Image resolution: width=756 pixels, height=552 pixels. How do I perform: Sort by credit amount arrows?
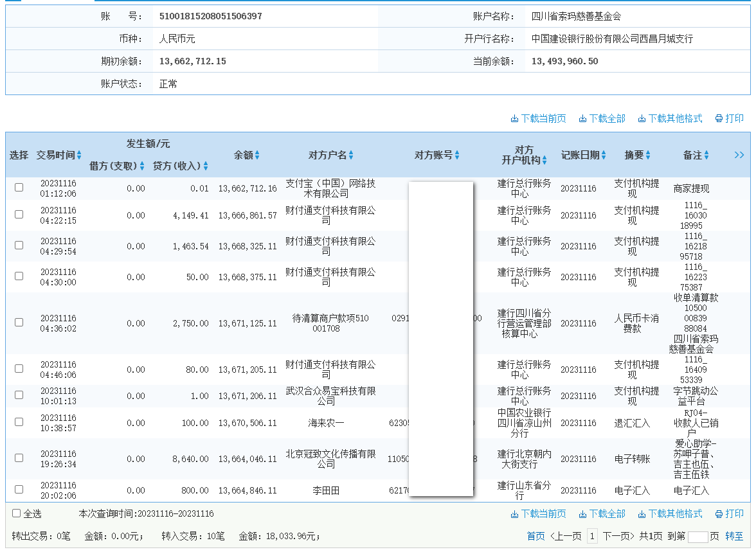click(x=206, y=166)
